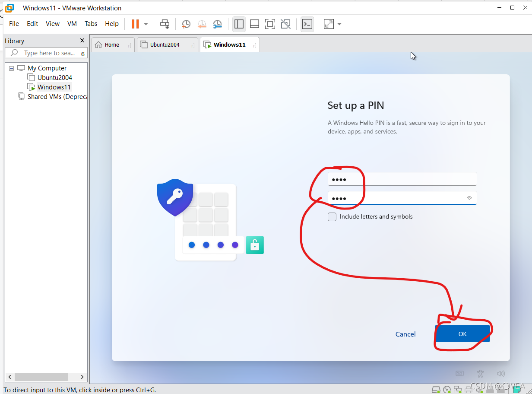Click library scrollbar left arrow

tap(10, 377)
